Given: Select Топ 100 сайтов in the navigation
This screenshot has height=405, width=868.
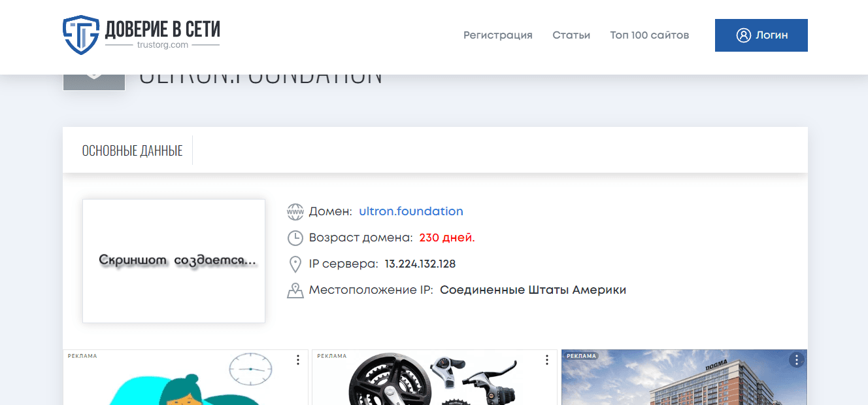Looking at the screenshot, I should (x=649, y=35).
